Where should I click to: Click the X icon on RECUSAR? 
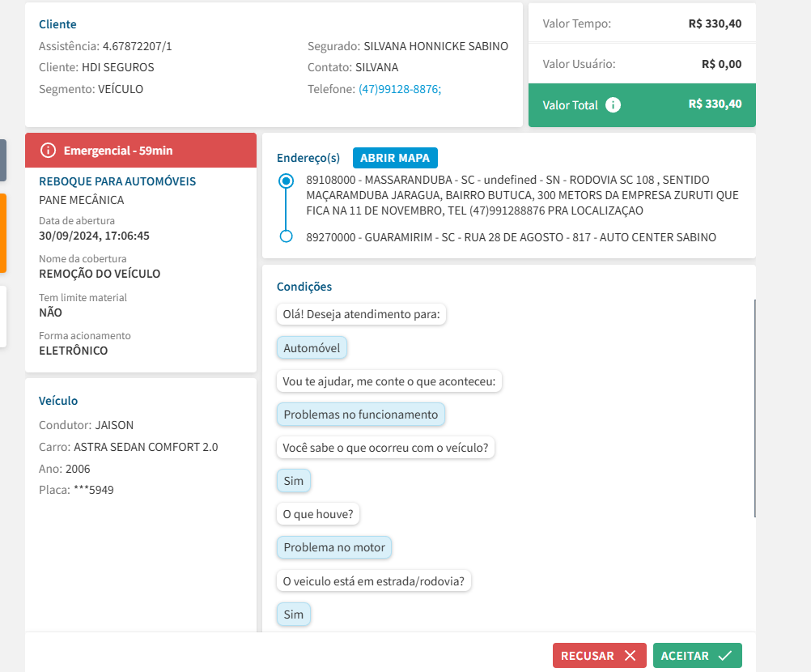pyautogui.click(x=630, y=656)
